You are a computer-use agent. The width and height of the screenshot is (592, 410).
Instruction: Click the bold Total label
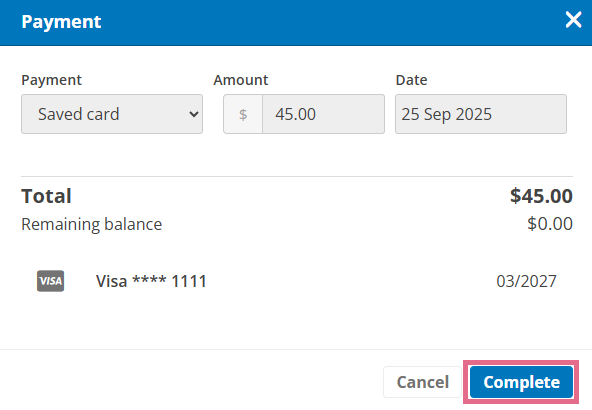point(46,196)
